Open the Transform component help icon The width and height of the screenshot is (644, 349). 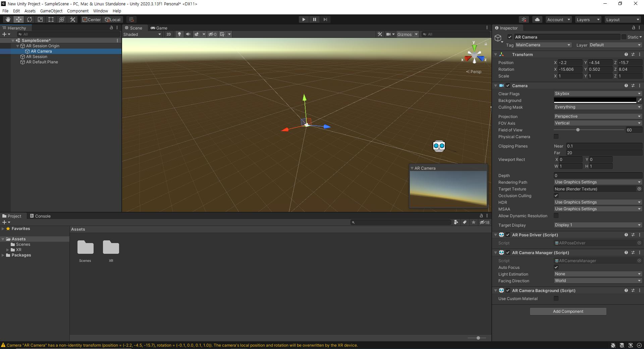(626, 54)
